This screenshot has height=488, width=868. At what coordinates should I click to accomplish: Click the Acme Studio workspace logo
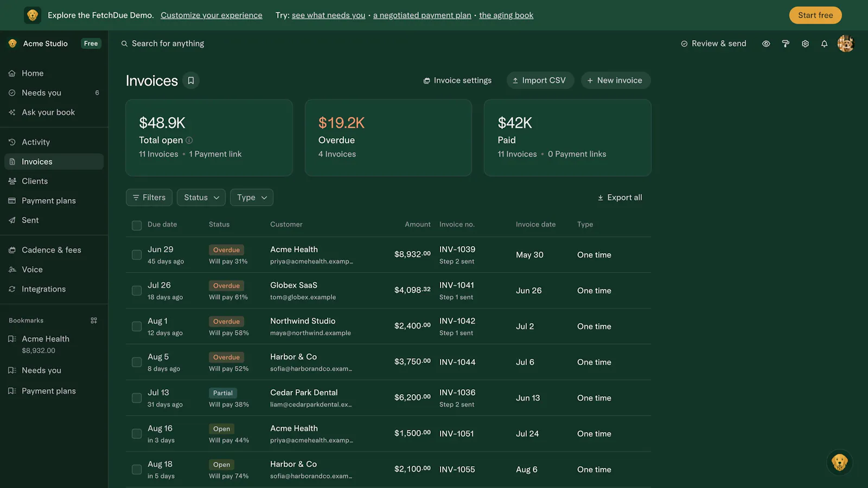pos(12,43)
